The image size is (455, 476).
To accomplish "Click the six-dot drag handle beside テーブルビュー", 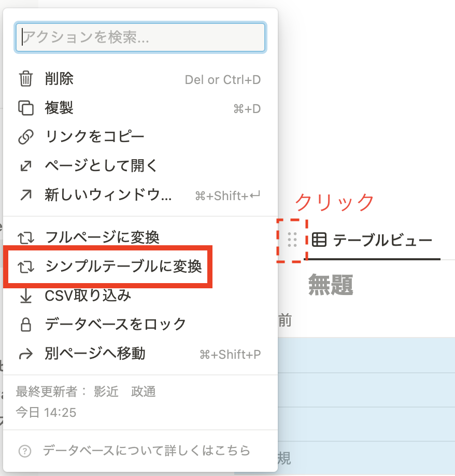I will click(x=292, y=240).
